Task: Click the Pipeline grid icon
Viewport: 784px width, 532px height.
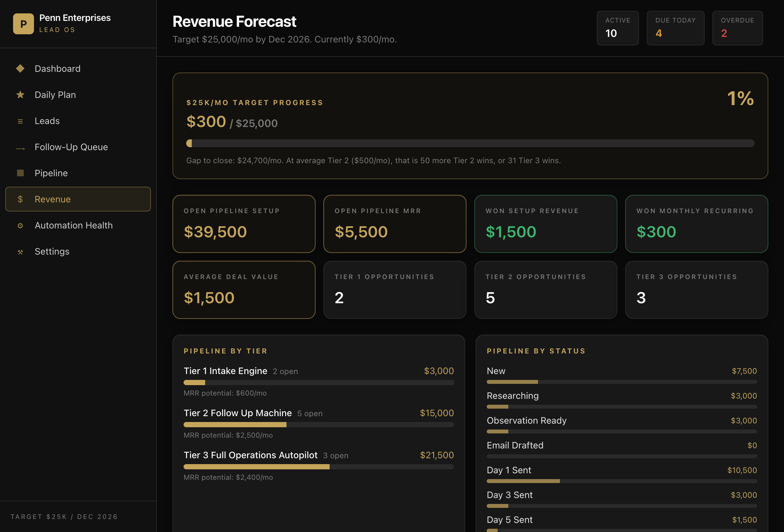Action: click(20, 173)
